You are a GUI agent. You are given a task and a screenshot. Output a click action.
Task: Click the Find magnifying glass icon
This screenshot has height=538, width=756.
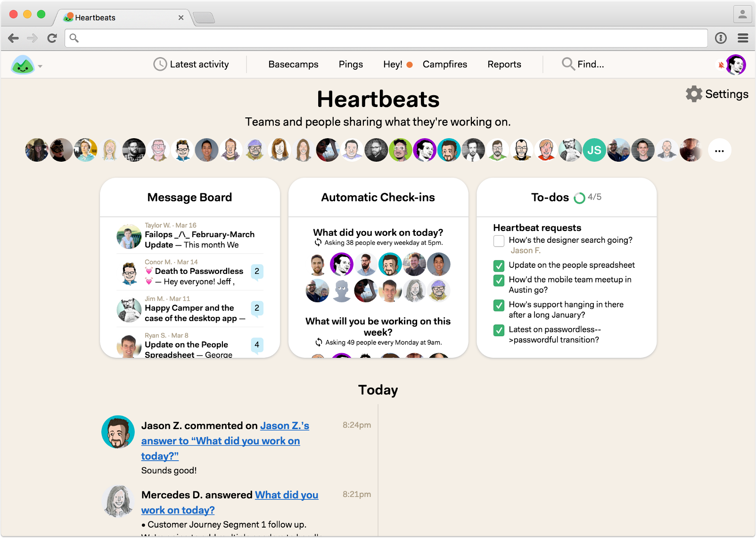(x=568, y=64)
